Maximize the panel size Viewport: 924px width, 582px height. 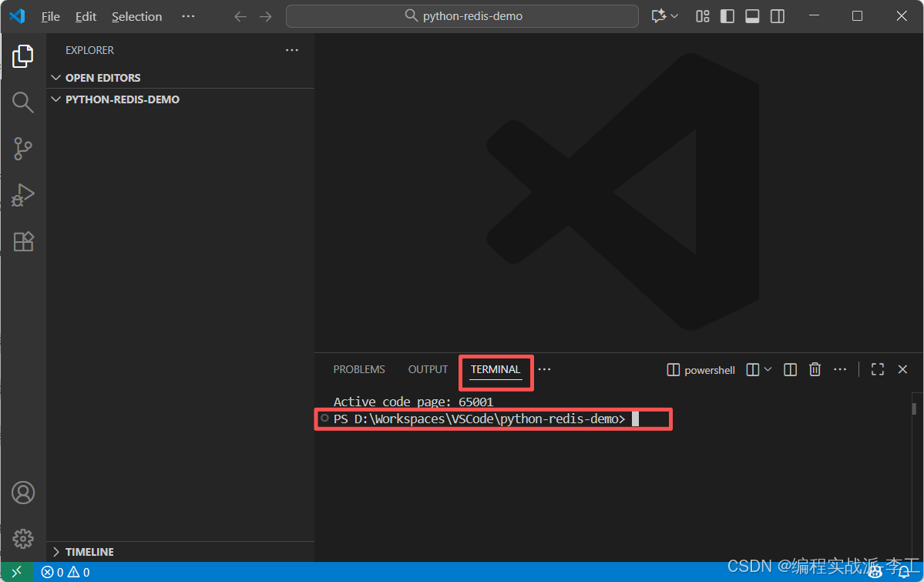coord(878,370)
